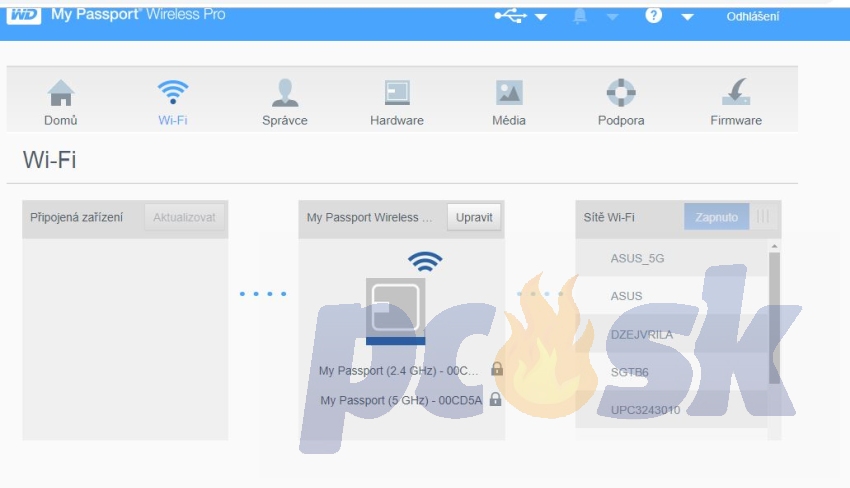Expand the notifications dropdown arrow

[613, 17]
